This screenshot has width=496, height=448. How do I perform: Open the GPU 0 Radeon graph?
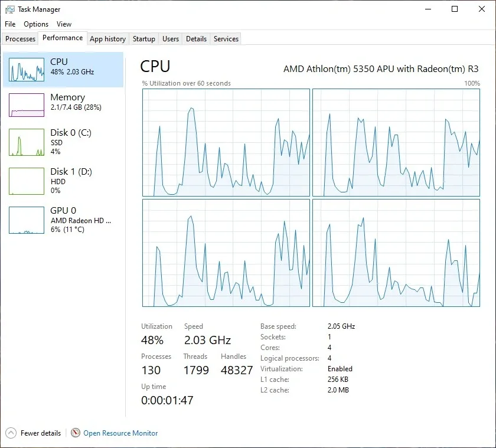(x=26, y=220)
